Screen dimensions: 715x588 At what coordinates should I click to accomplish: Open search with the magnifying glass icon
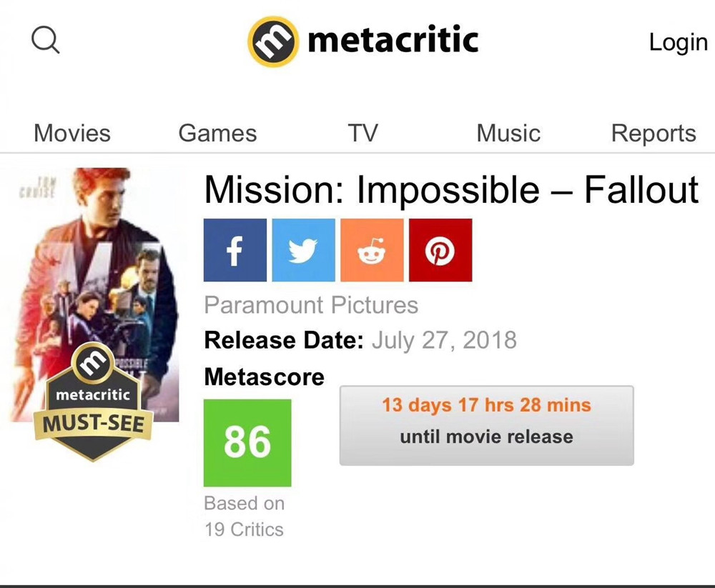tap(46, 41)
